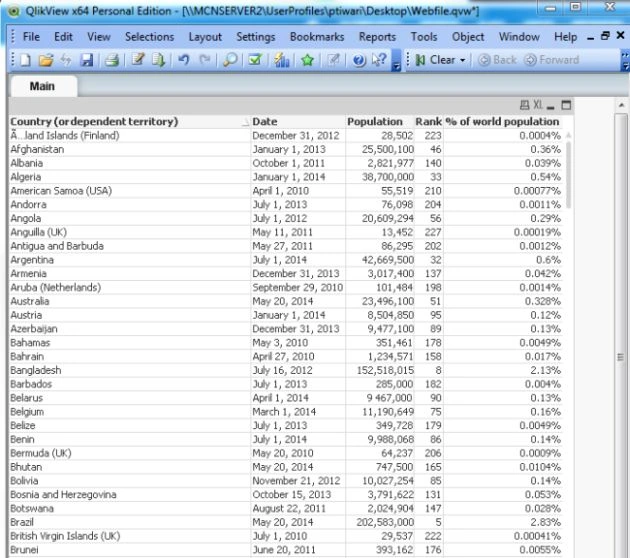Send table to Excel via XL icon

coord(538,105)
